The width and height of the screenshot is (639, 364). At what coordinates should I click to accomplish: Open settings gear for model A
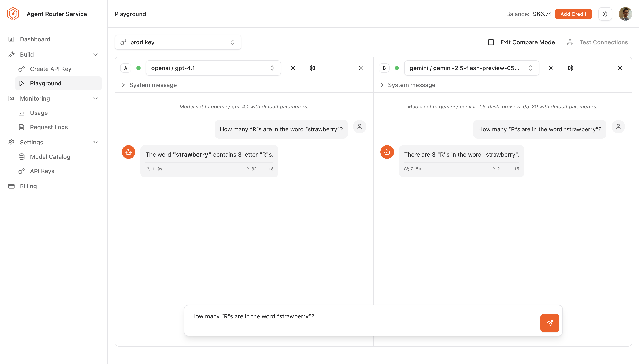click(312, 68)
